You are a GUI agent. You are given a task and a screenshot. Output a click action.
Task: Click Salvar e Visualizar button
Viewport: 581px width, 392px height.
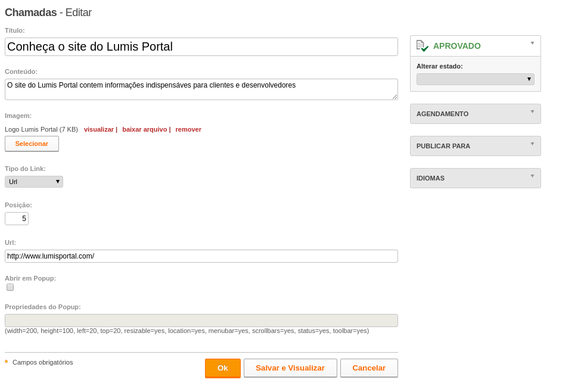point(290,368)
